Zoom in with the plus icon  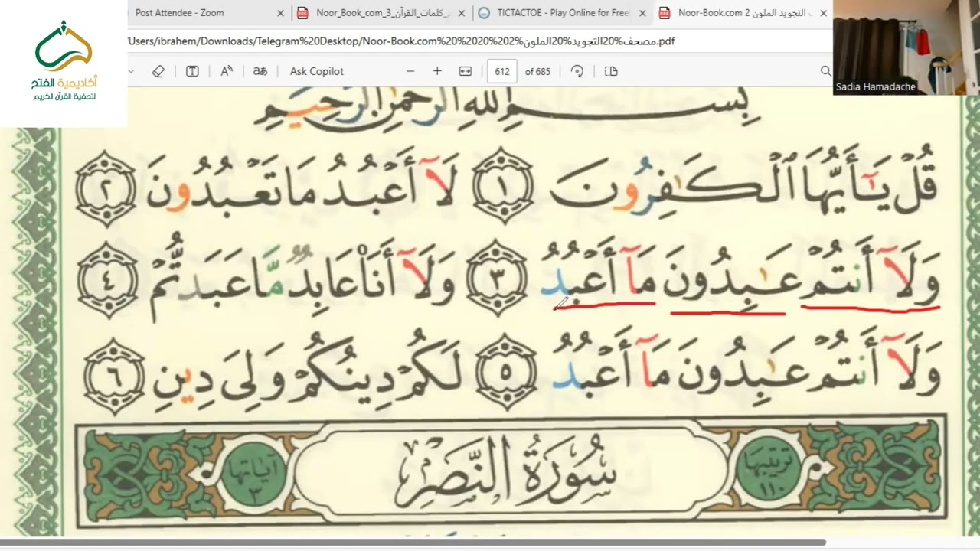point(437,71)
